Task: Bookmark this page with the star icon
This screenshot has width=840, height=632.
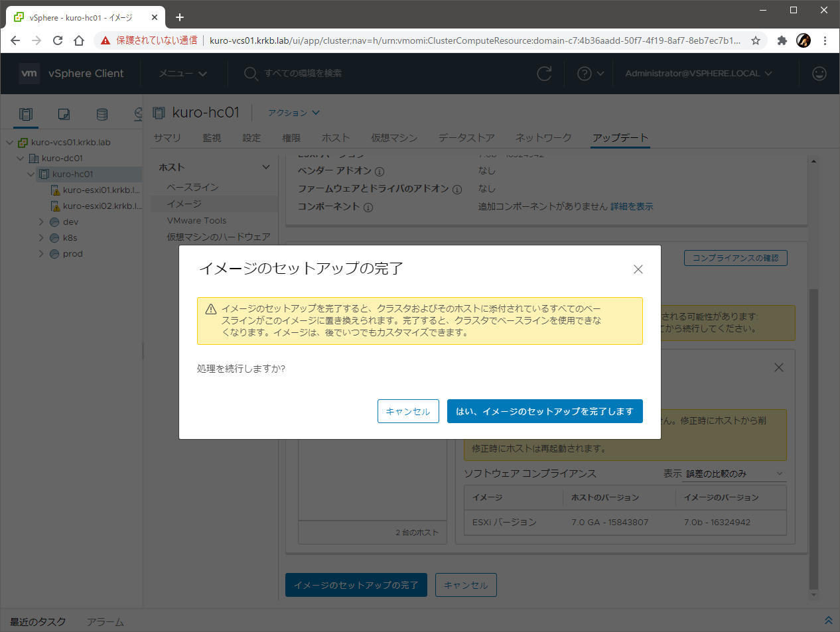Action: pyautogui.click(x=756, y=40)
